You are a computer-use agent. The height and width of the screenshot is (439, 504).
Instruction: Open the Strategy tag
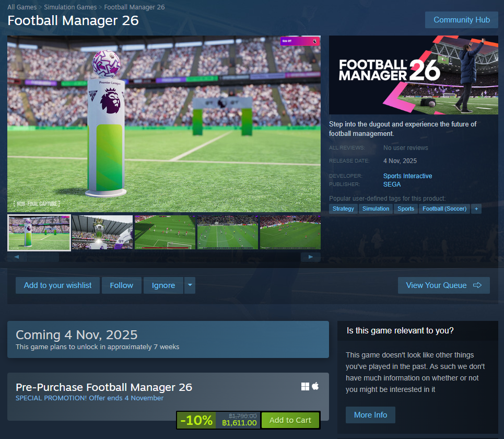pos(343,209)
